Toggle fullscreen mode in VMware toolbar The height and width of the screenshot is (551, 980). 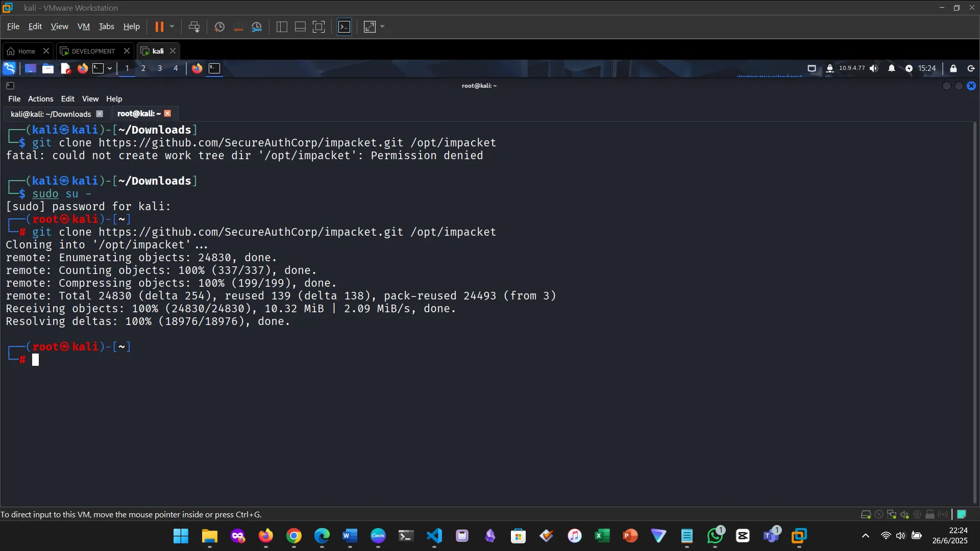click(318, 27)
